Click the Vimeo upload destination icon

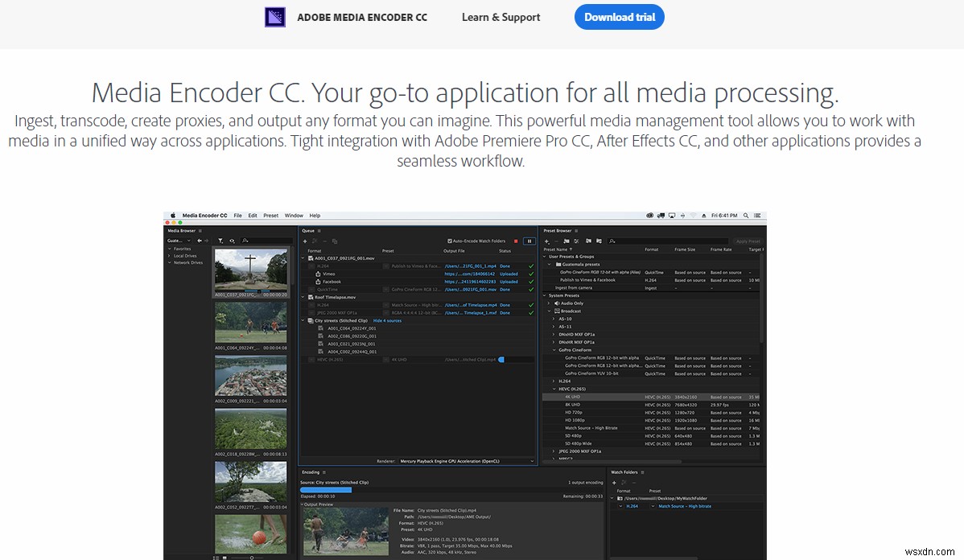317,274
